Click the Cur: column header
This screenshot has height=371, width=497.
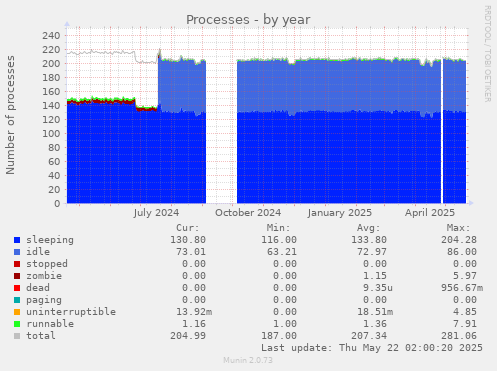(x=188, y=228)
